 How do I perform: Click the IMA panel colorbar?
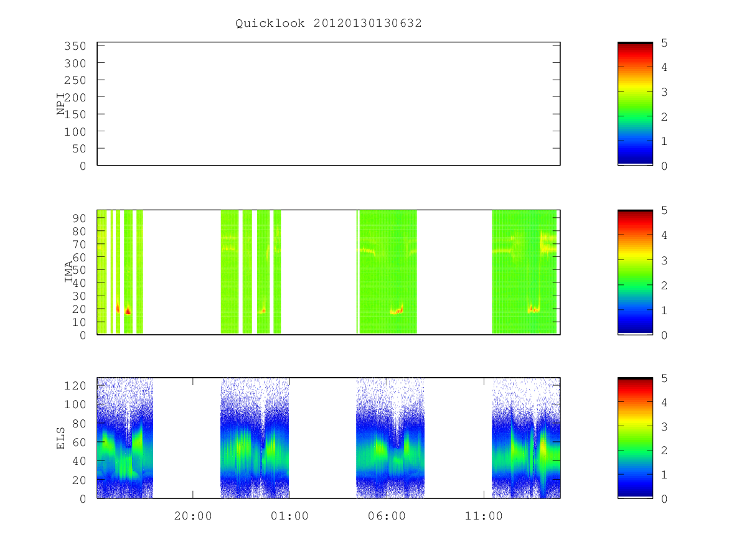tap(635, 272)
